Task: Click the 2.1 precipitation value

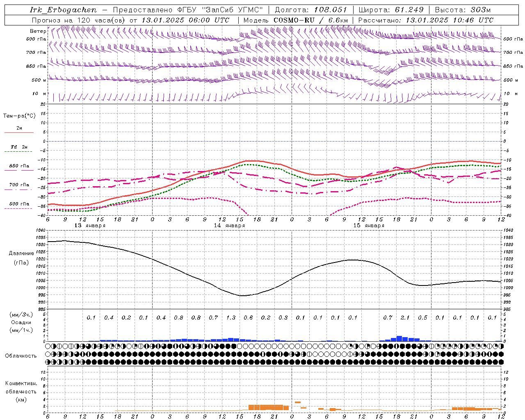Action: [x=405, y=317]
